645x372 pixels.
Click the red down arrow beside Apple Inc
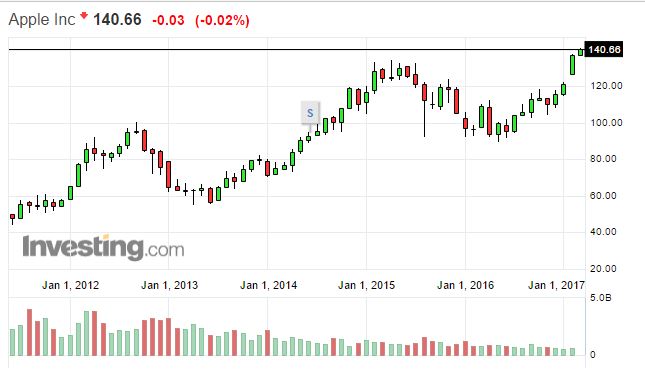point(84,16)
